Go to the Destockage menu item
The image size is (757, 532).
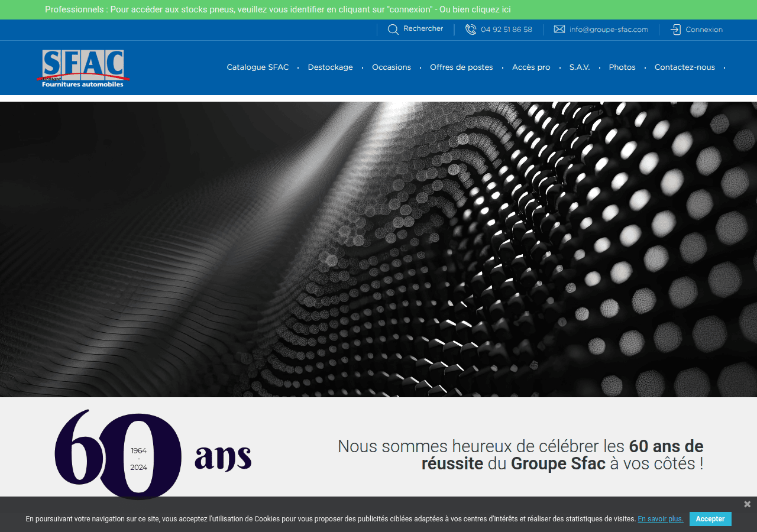click(330, 67)
